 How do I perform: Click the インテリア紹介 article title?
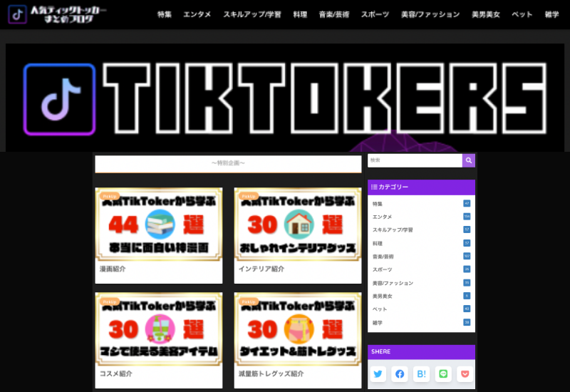pos(261,269)
